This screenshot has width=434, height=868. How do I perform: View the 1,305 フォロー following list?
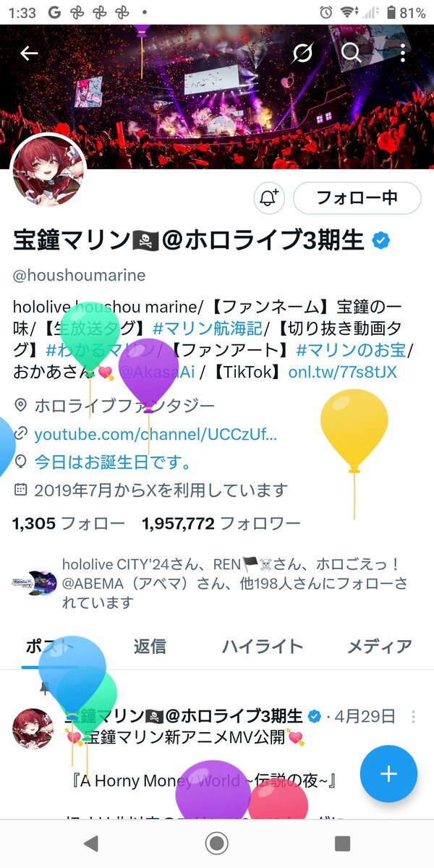coord(69,523)
